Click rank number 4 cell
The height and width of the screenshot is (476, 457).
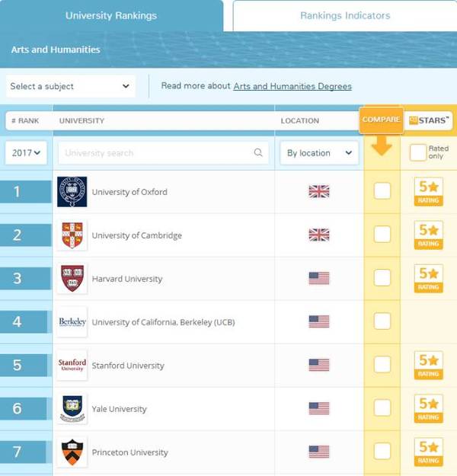click(24, 322)
